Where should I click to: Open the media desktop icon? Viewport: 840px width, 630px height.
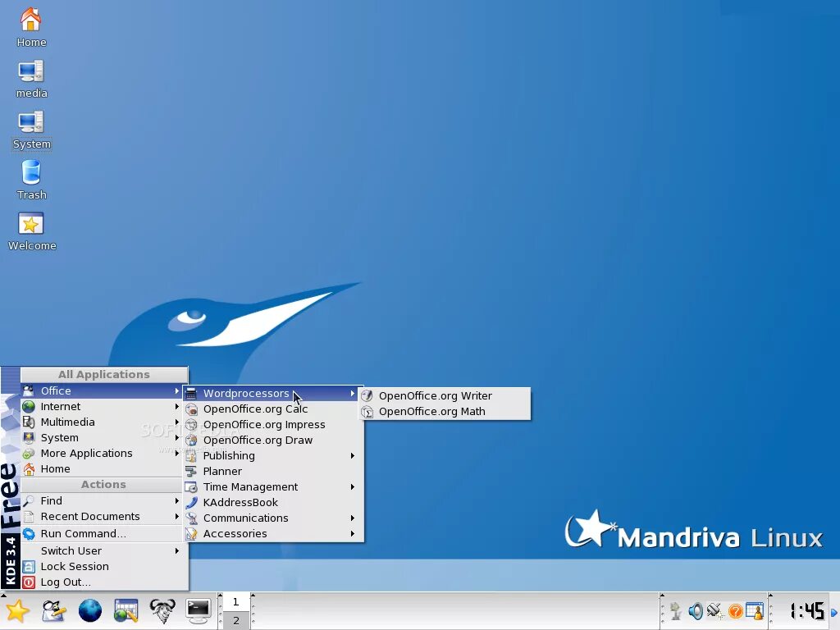[x=31, y=79]
